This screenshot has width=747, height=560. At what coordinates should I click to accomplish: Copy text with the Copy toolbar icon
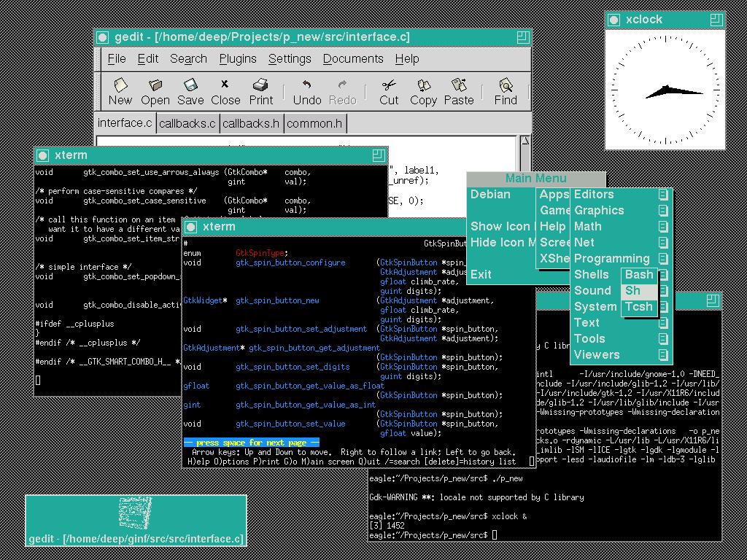[422, 90]
